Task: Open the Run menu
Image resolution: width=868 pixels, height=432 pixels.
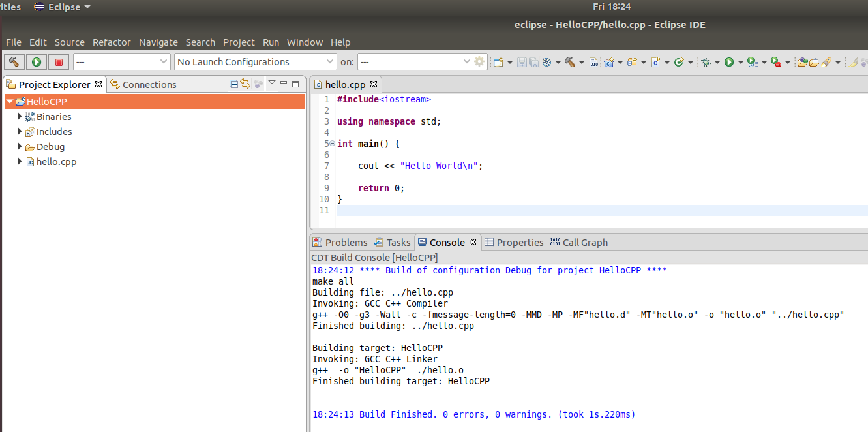Action: pyautogui.click(x=271, y=42)
